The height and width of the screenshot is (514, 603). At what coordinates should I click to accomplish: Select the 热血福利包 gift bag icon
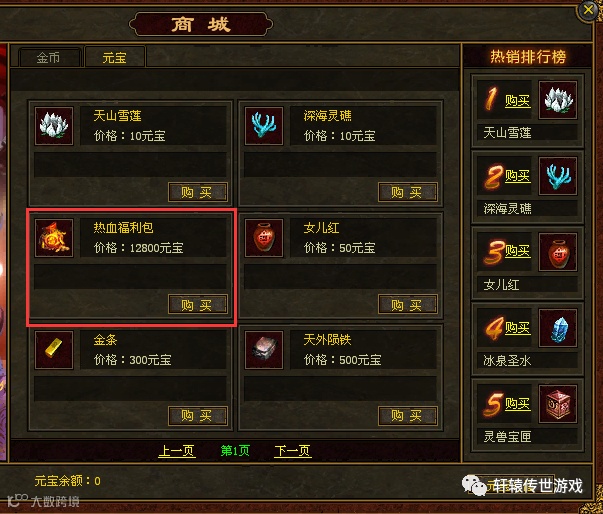[x=54, y=238]
